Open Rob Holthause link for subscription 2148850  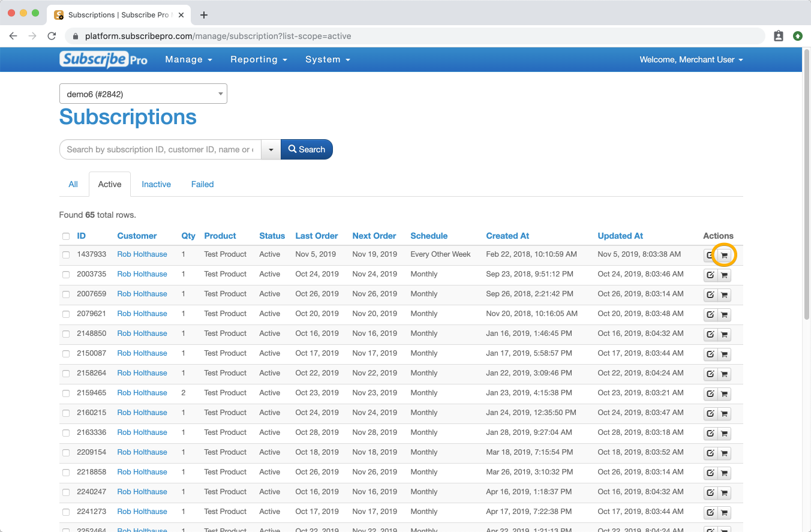[142, 333]
